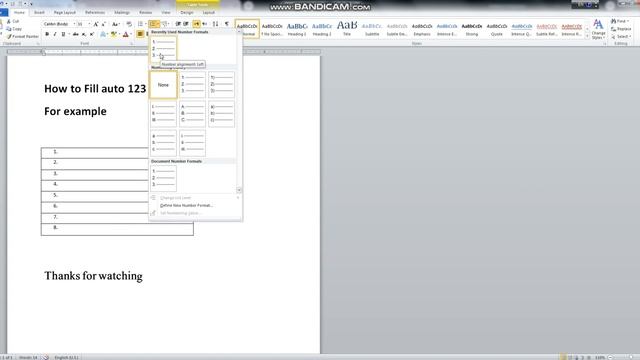Set left-to-right text direction
The width and height of the screenshot is (640, 360).
click(x=197, y=24)
